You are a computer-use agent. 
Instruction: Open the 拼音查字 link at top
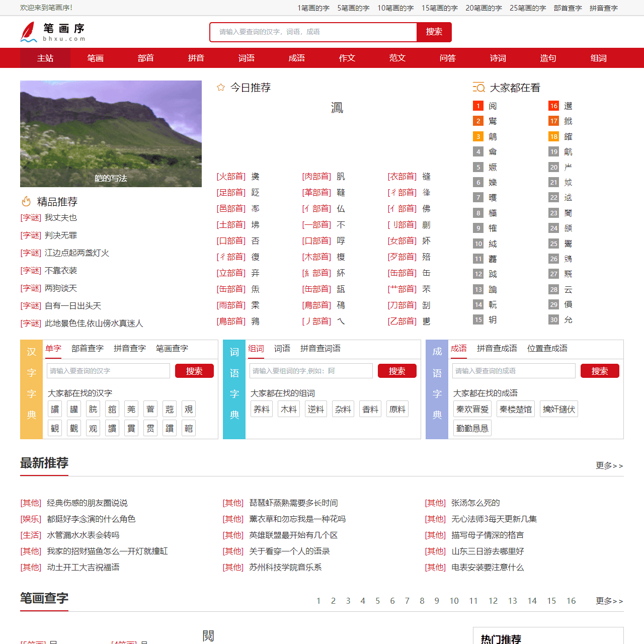point(603,8)
